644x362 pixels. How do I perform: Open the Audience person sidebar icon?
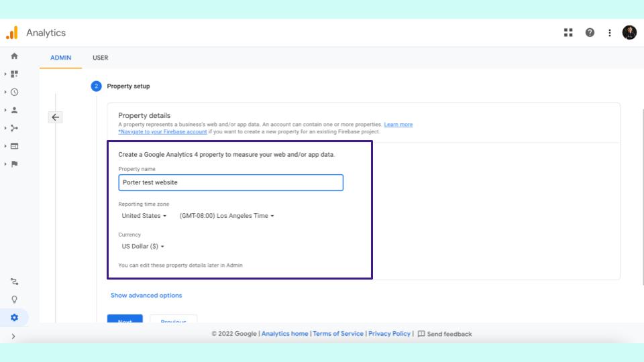click(x=14, y=110)
